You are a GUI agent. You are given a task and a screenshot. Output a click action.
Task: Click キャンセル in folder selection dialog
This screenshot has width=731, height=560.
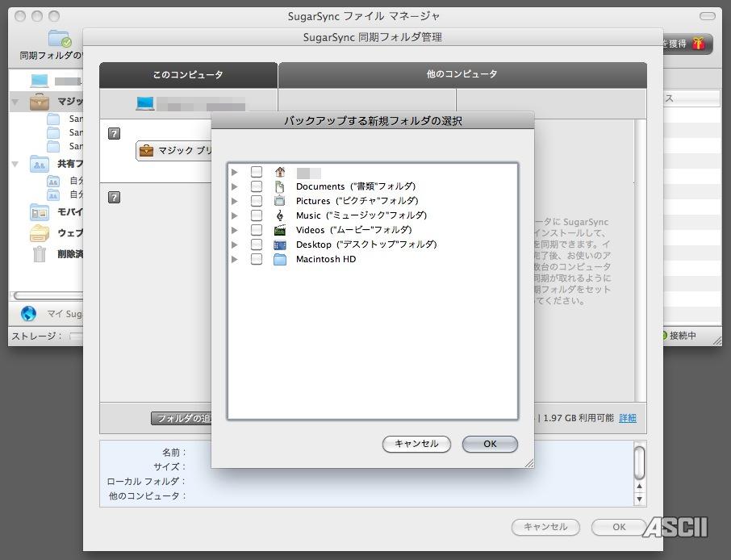(x=416, y=444)
